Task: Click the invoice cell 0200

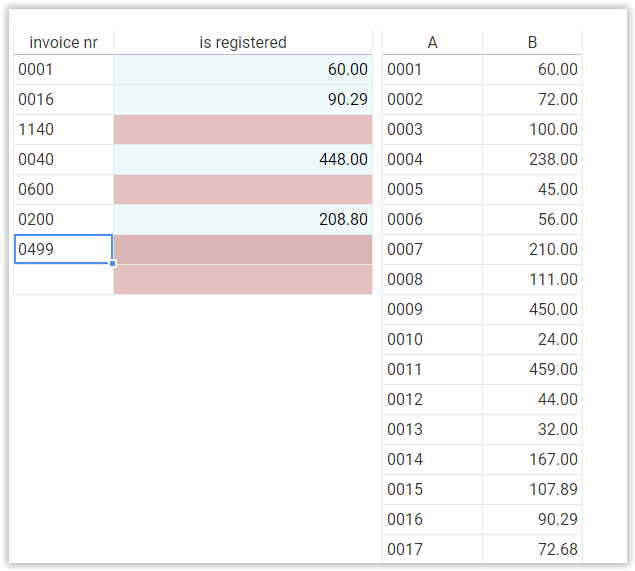Action: tap(63, 219)
